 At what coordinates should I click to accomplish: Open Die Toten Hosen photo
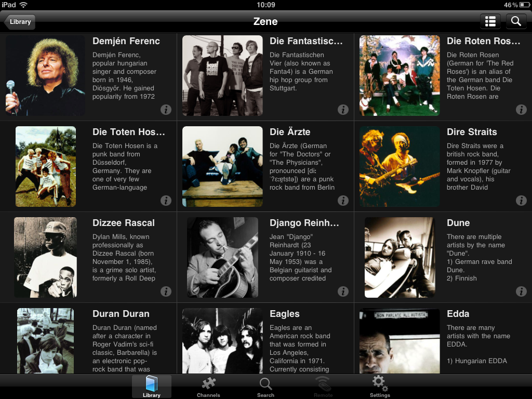46,167
